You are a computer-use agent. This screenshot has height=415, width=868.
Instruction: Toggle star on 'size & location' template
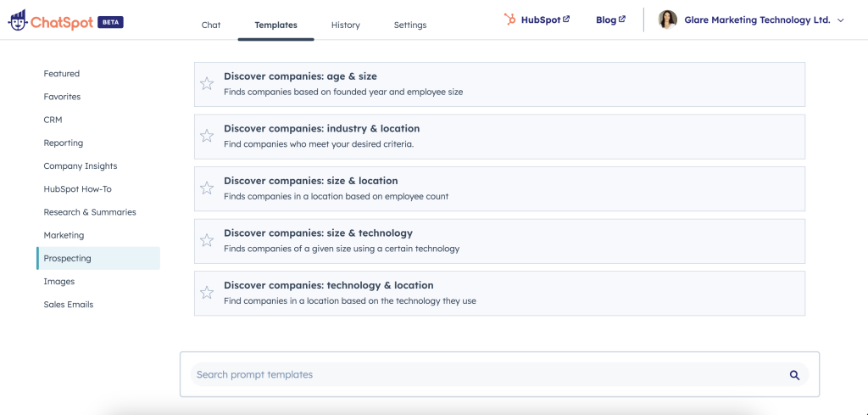(x=207, y=188)
